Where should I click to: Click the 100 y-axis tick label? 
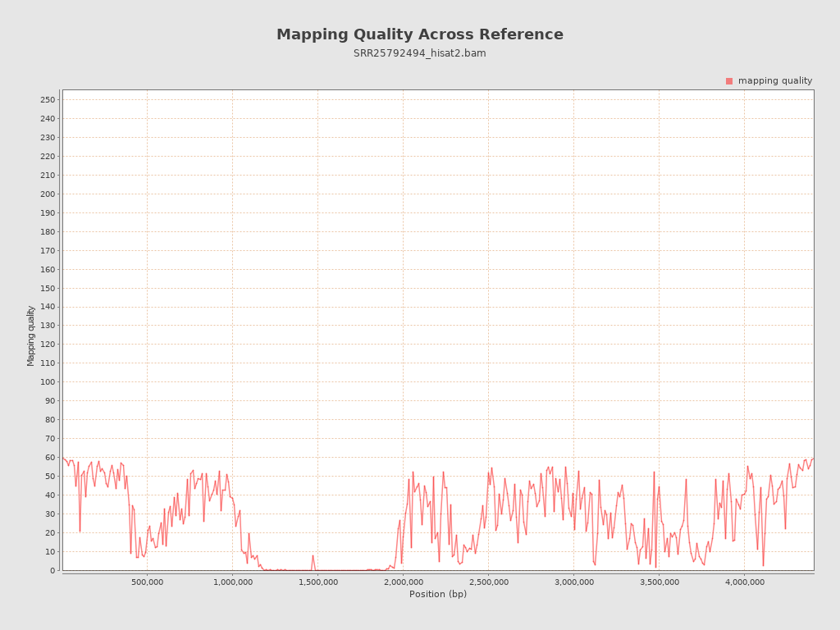[x=48, y=382]
